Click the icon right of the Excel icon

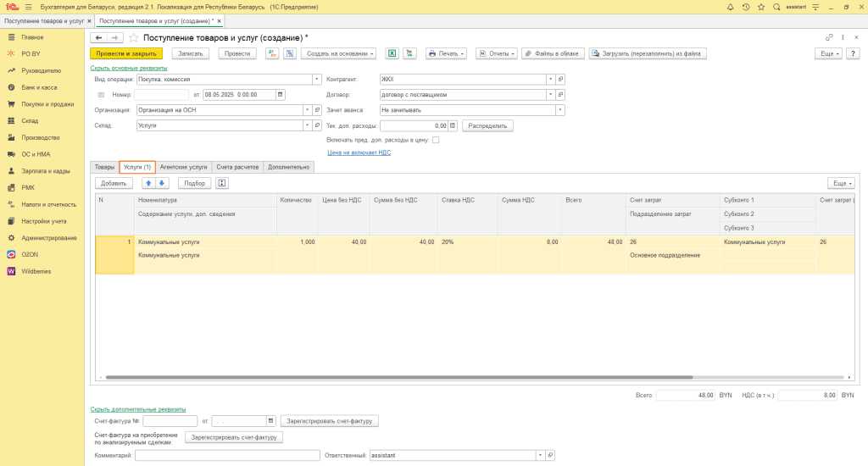click(409, 53)
